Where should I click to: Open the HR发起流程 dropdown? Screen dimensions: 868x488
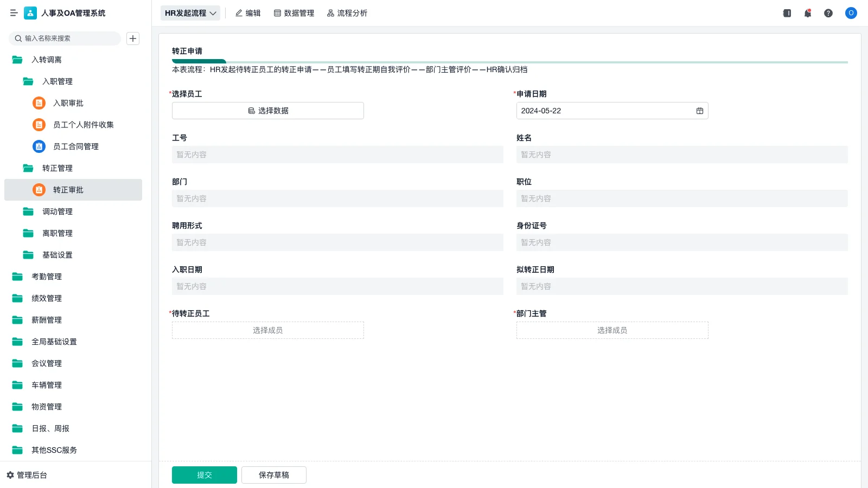click(190, 12)
